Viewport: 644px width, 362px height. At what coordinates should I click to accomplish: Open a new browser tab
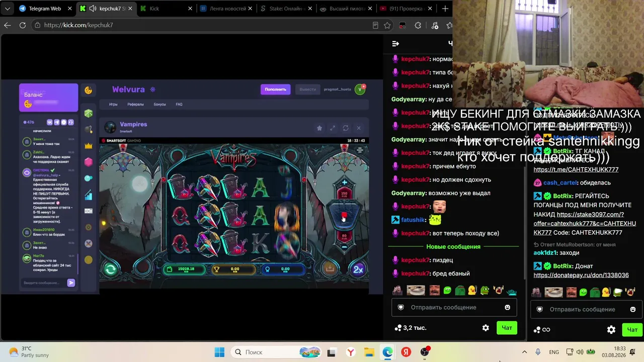point(445,9)
